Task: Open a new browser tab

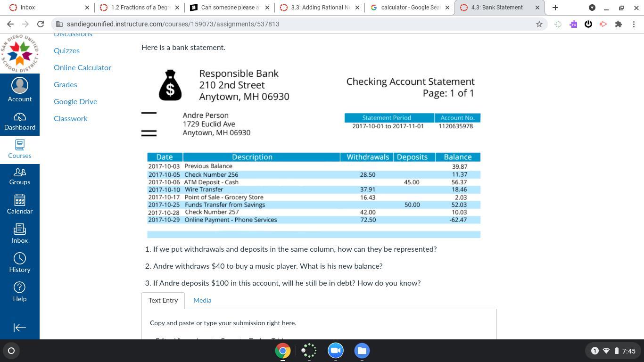Action: (x=555, y=8)
